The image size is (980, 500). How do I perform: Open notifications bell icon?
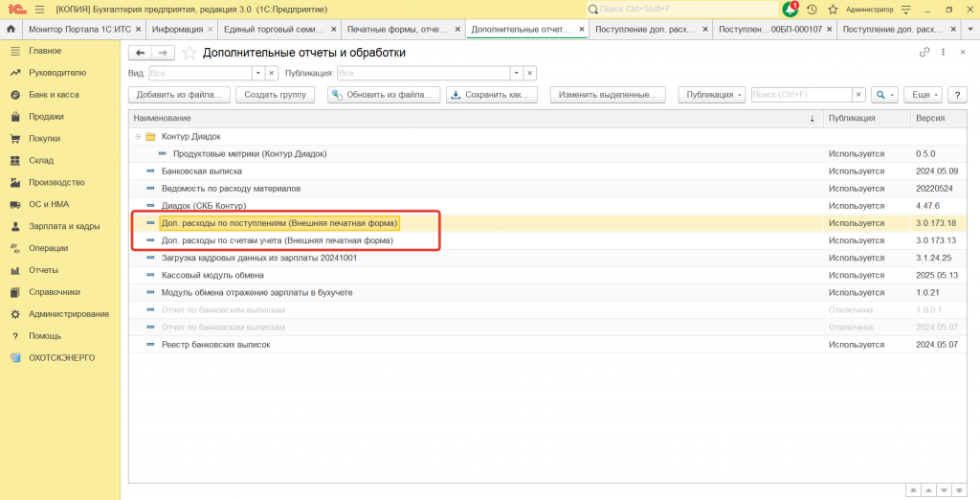(x=790, y=10)
